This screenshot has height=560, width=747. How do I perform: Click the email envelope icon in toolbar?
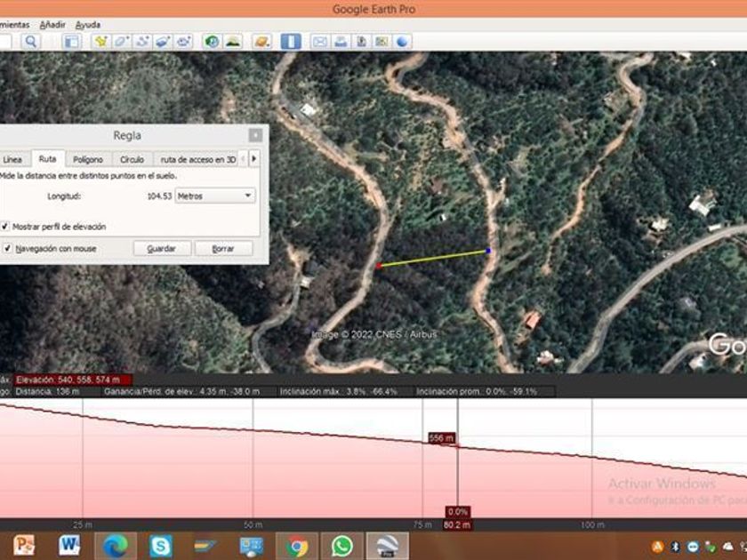320,41
